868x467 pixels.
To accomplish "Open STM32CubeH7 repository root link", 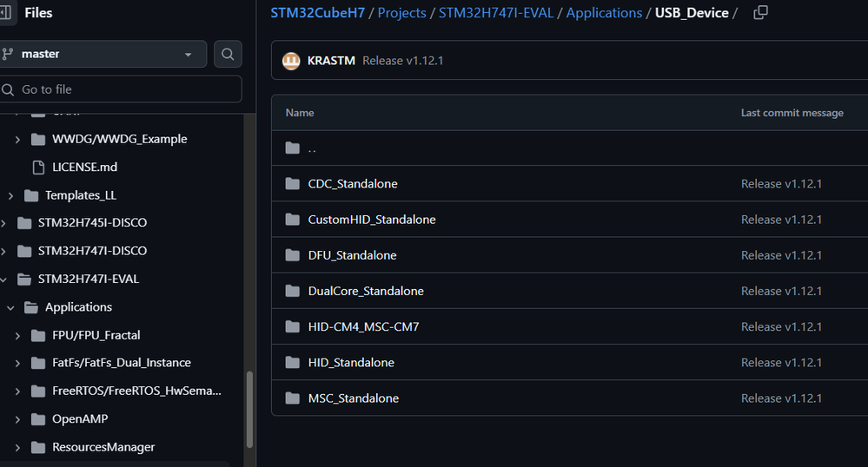I will (317, 13).
